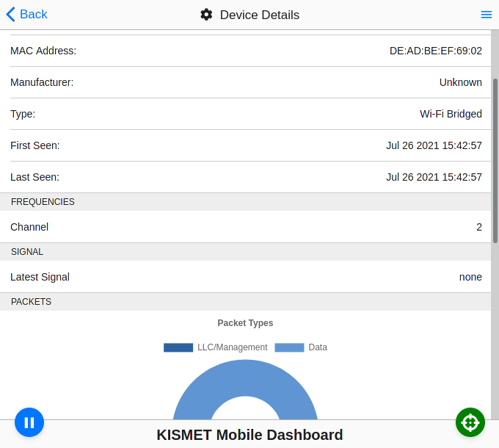Click the vertical scrollbar thumb

[x=495, y=161]
